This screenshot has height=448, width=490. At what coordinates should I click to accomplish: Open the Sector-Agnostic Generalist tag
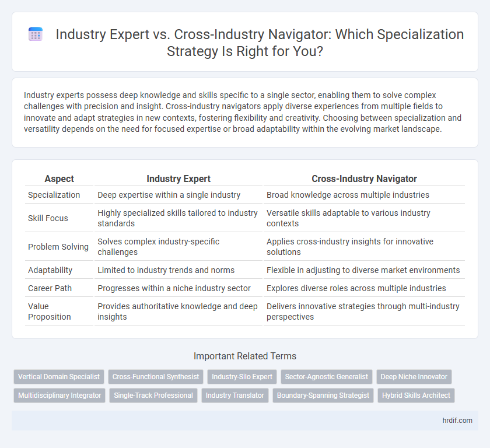(326, 377)
